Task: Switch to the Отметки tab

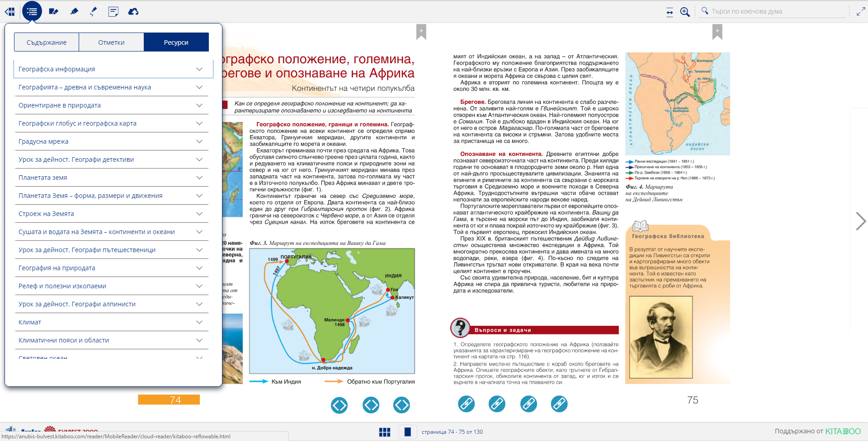Action: pos(111,42)
